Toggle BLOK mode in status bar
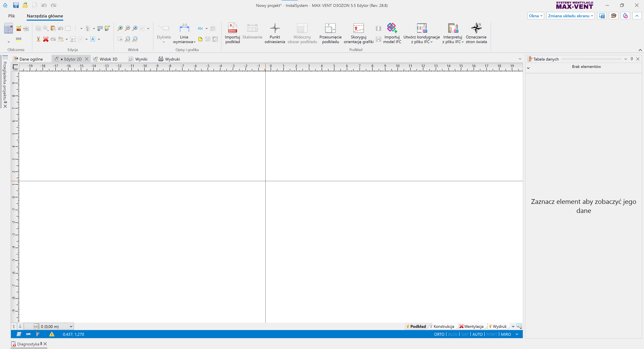The width and height of the screenshot is (644, 349). point(452,334)
